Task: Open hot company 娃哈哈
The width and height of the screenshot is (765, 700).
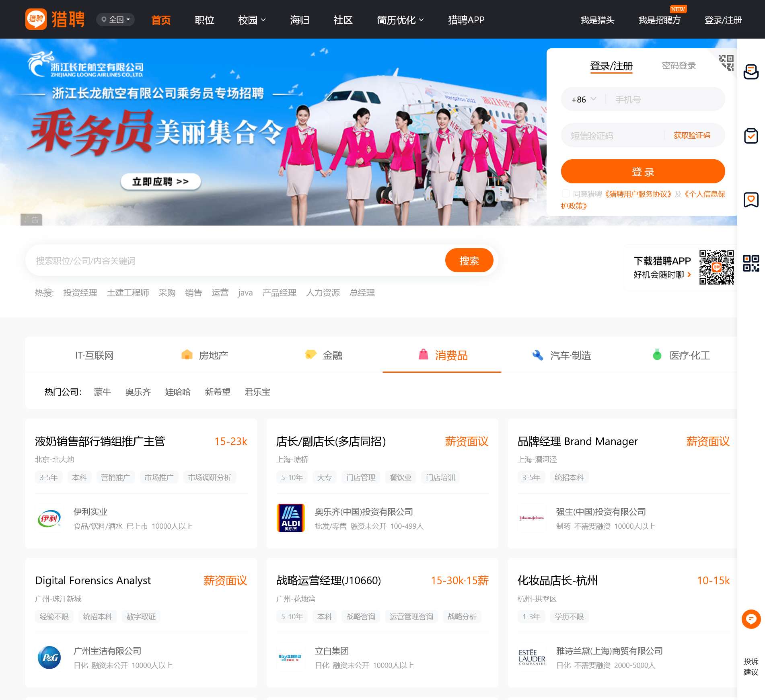Action: pyautogui.click(x=177, y=392)
